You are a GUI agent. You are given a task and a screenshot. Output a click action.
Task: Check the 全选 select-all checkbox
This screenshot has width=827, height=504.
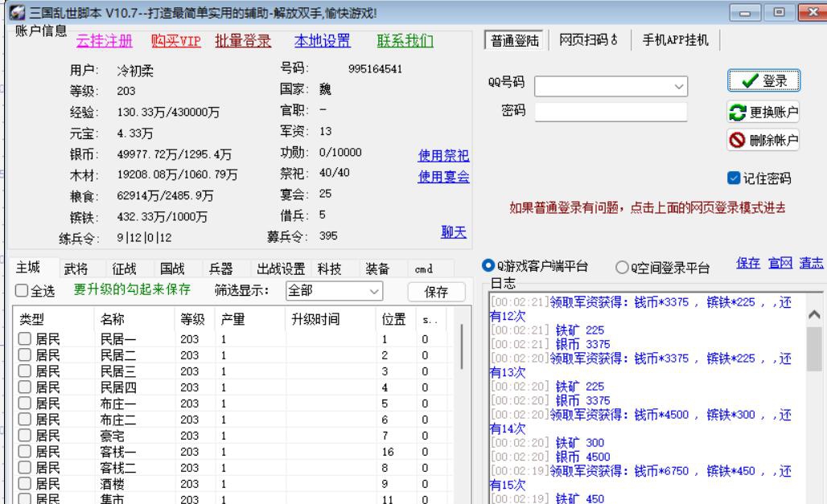[x=22, y=293]
